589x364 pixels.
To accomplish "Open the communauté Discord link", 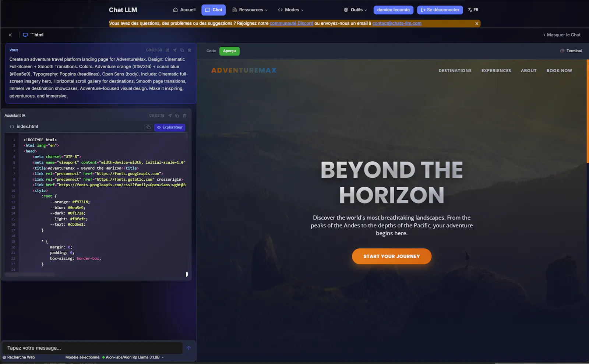I will 291,23.
